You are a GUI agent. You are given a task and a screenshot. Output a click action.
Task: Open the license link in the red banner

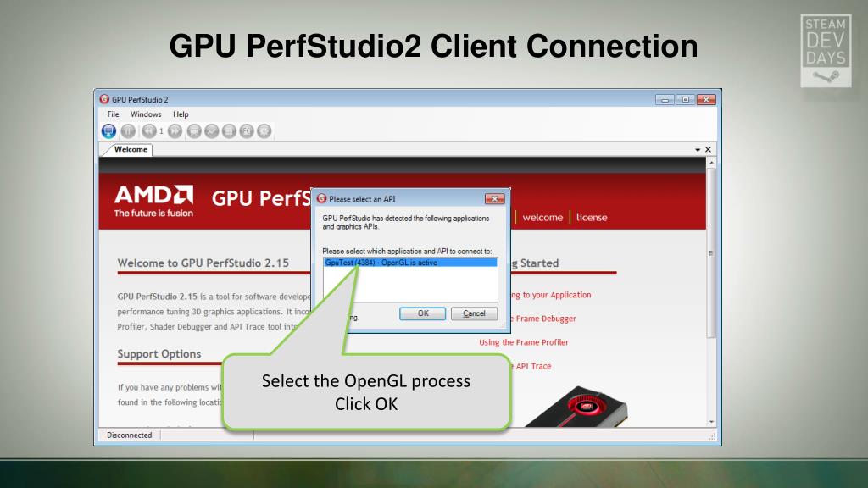[x=592, y=218]
